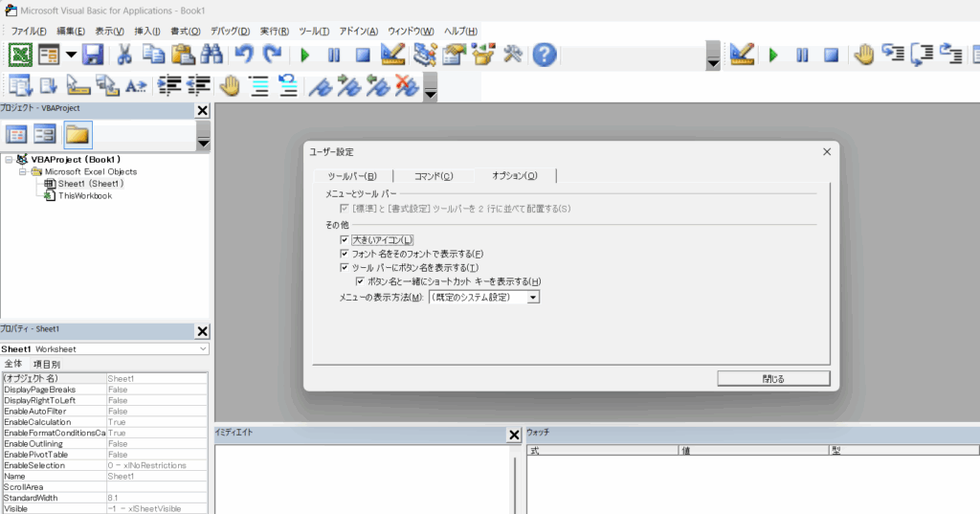Image resolution: width=980 pixels, height=514 pixels.
Task: Toggle a bookmark with the blue flag icon
Action: tap(320, 86)
